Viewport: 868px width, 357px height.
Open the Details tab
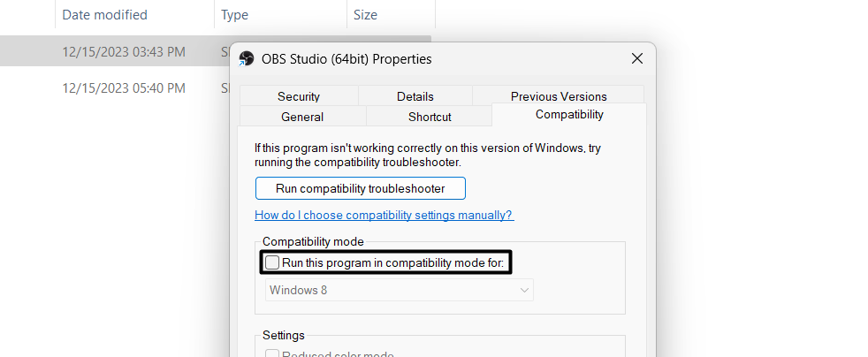point(415,96)
